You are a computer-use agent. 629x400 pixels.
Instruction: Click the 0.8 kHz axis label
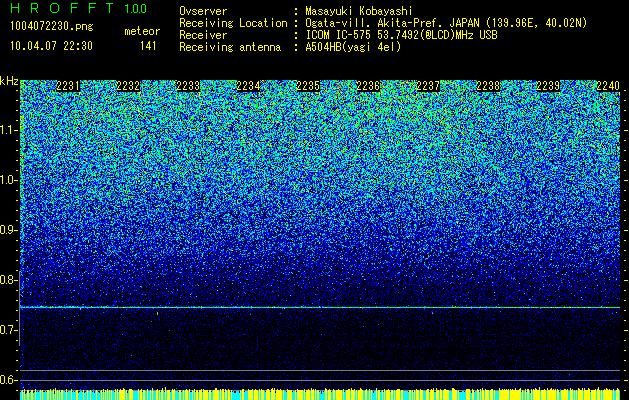9,280
